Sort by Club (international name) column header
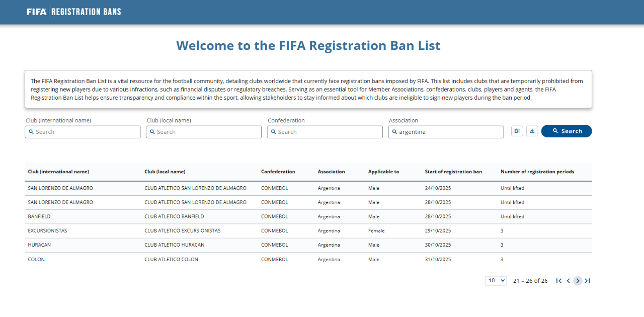The height and width of the screenshot is (317, 644). [58, 172]
